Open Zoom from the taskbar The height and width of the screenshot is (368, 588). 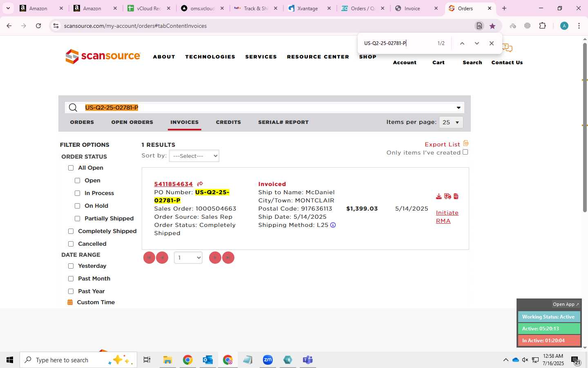[268, 360]
